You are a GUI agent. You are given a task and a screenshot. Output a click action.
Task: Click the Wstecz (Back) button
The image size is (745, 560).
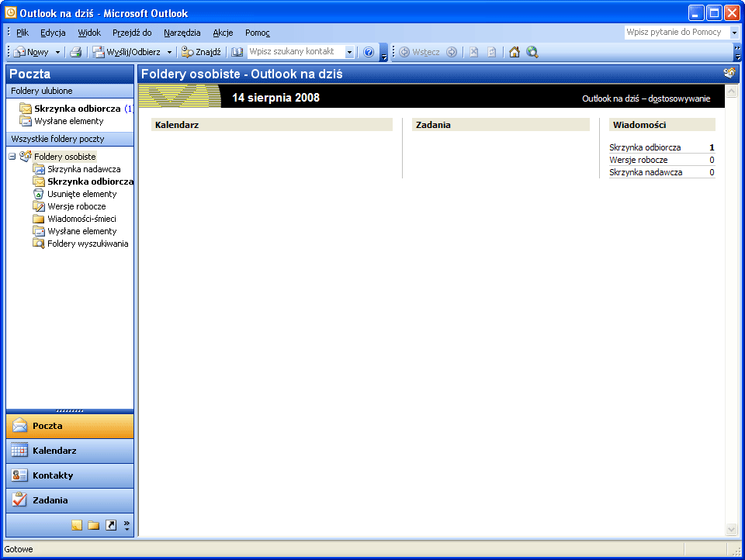[x=419, y=52]
